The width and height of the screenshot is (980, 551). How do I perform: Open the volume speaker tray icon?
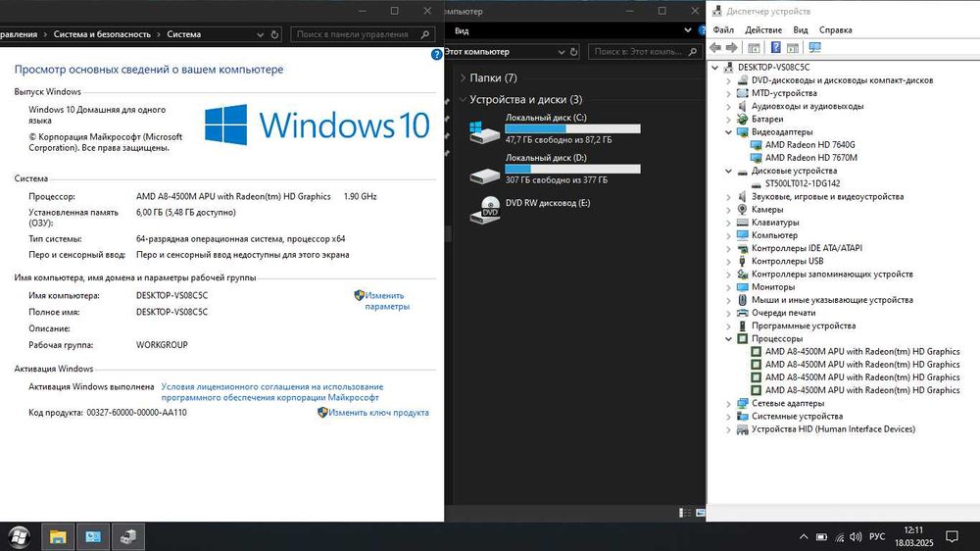[856, 536]
